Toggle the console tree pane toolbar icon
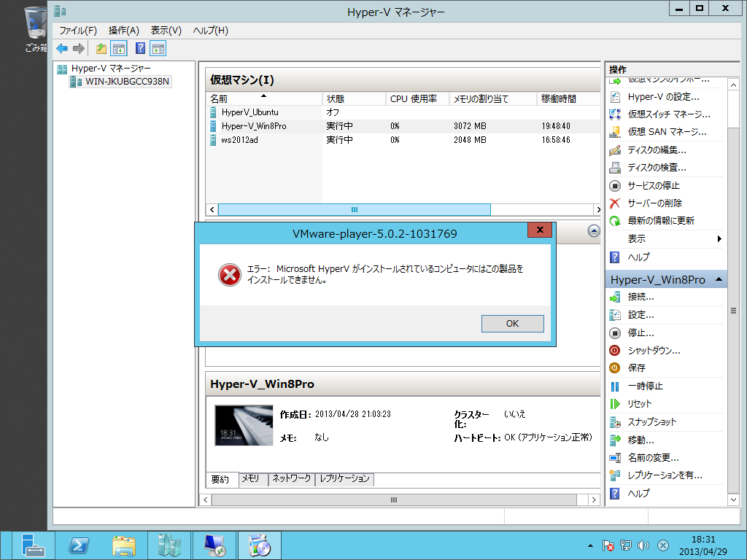The height and width of the screenshot is (560, 747). click(x=119, y=48)
